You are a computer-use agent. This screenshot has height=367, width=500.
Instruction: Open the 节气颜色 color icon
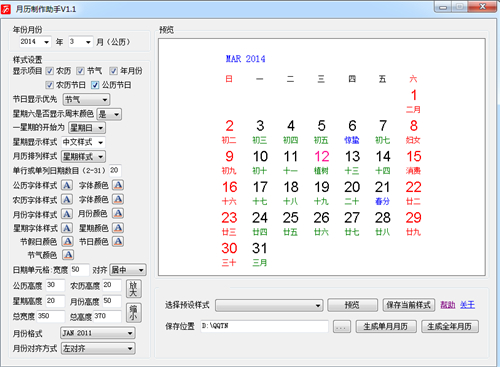click(68, 255)
